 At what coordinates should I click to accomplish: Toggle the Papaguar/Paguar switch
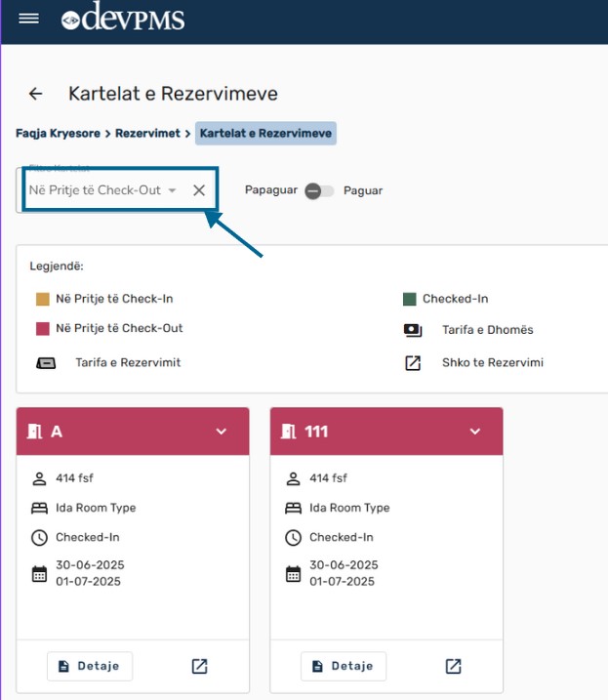coord(318,191)
